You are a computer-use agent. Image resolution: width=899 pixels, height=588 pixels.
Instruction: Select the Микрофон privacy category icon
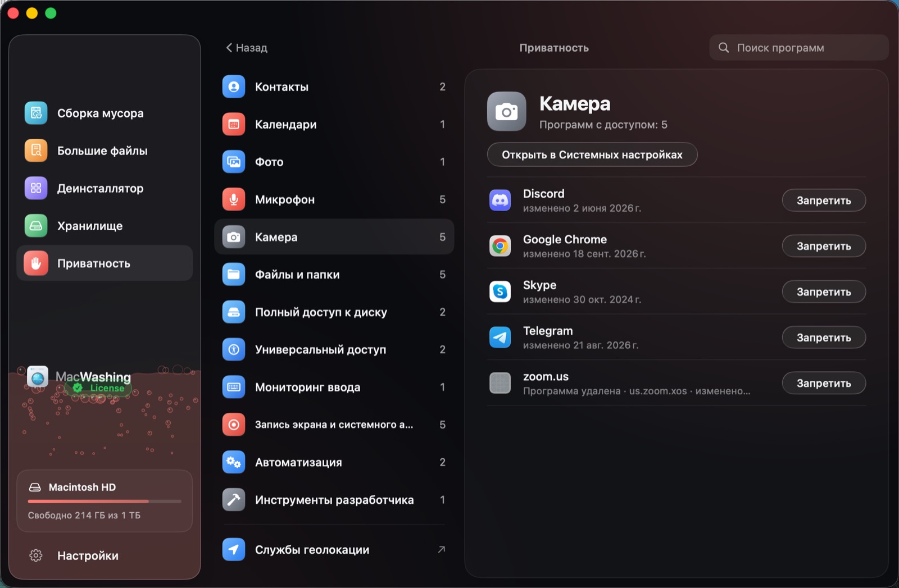[x=234, y=199]
